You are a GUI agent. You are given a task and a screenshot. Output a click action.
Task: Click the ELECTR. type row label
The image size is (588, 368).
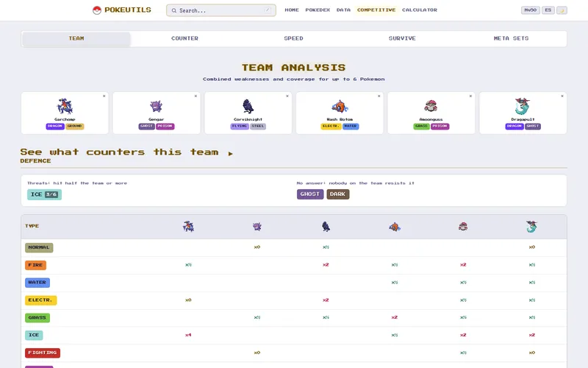[40, 300]
